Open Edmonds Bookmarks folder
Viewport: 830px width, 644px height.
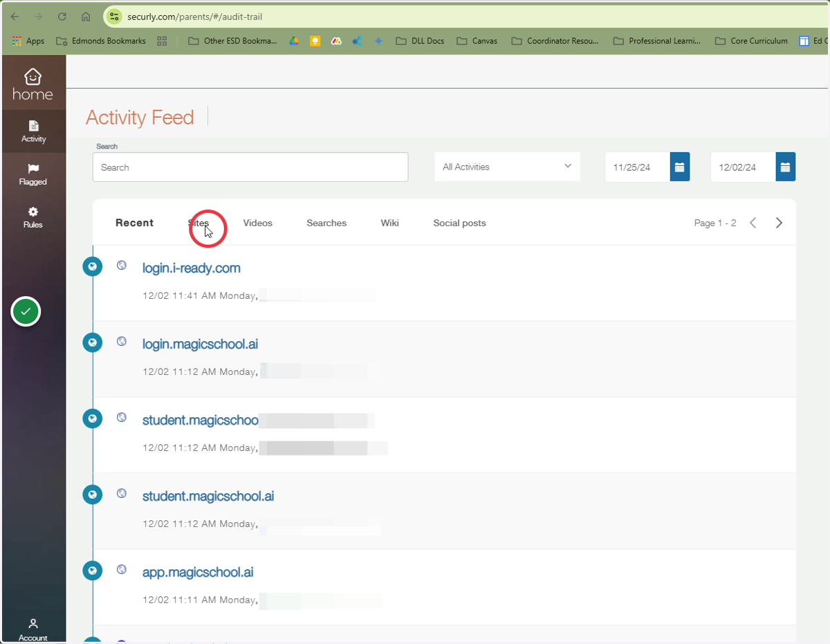pyautogui.click(x=101, y=41)
